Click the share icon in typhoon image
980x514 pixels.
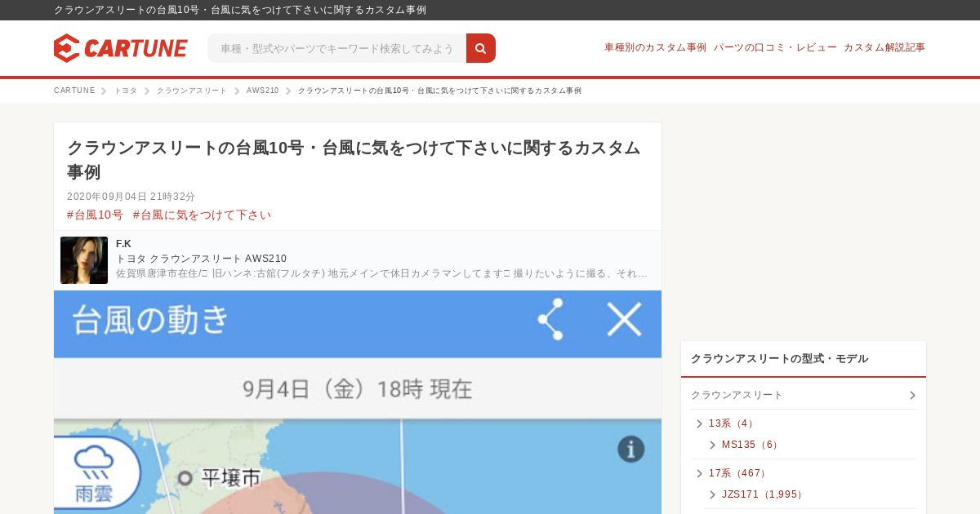coord(550,319)
